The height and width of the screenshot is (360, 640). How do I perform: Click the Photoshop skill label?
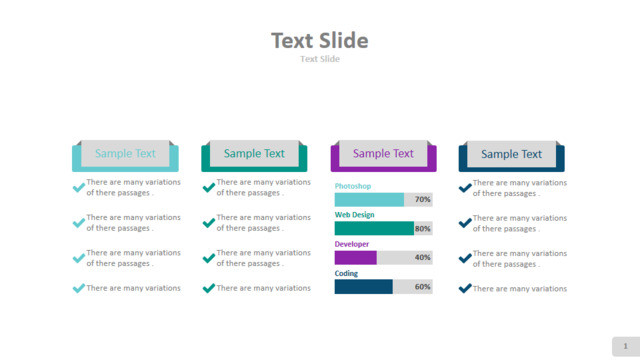point(353,186)
